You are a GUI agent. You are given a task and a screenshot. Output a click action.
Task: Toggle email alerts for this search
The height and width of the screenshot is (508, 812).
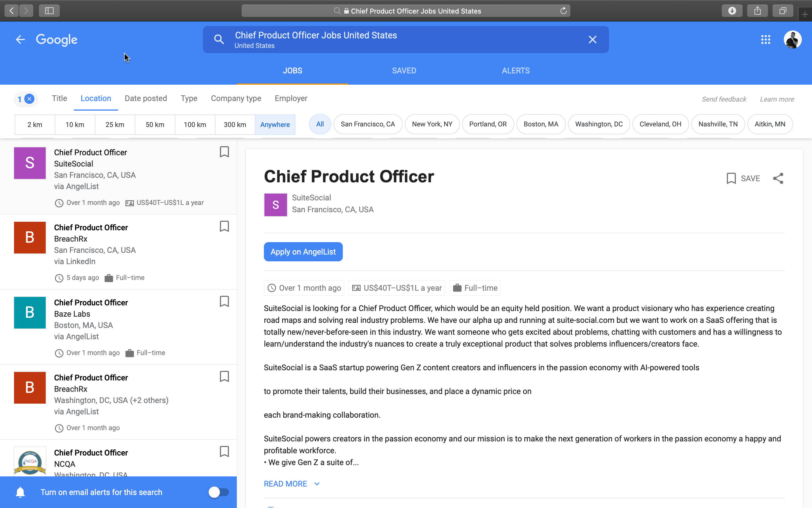219,492
